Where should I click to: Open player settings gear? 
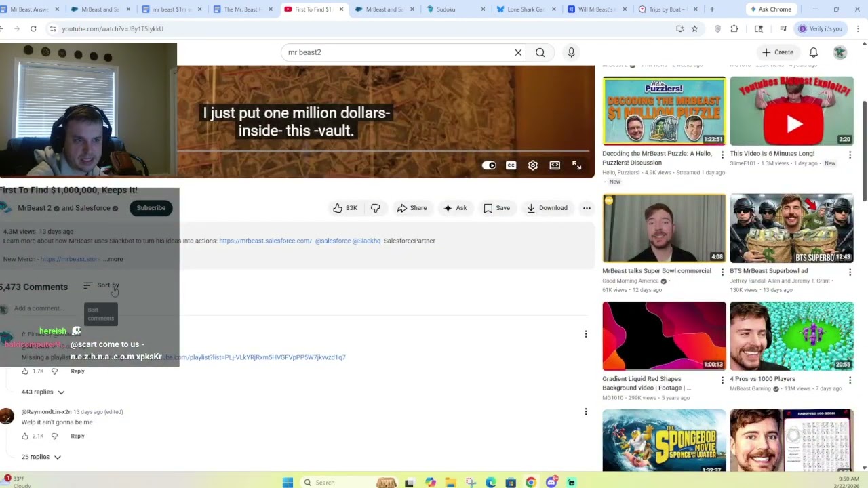(x=533, y=165)
